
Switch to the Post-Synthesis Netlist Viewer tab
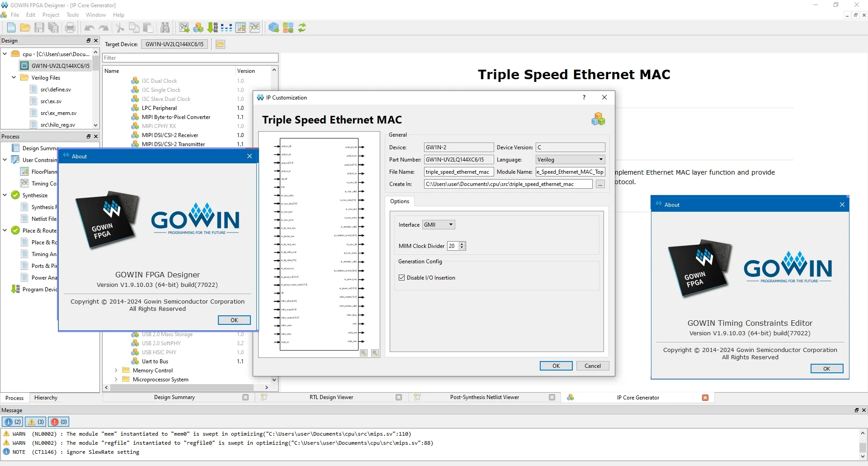484,397
